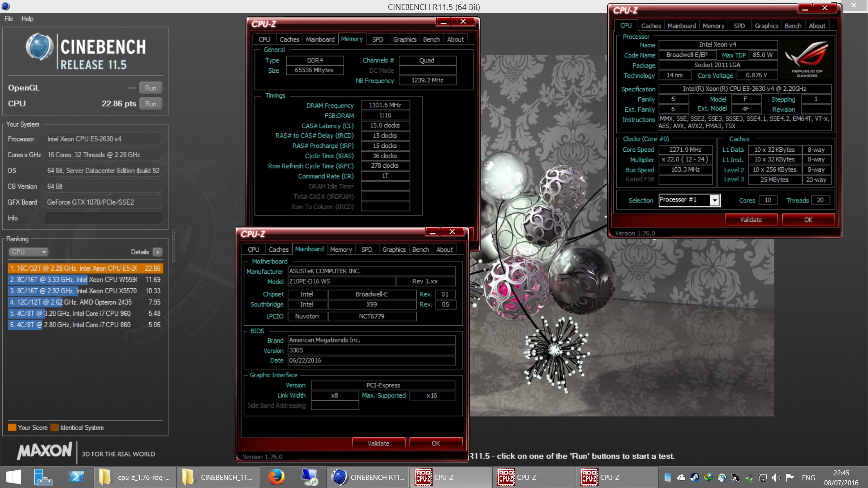Activate the third CPU-Z taskbar button
This screenshot has height=488, width=868.
click(x=617, y=477)
